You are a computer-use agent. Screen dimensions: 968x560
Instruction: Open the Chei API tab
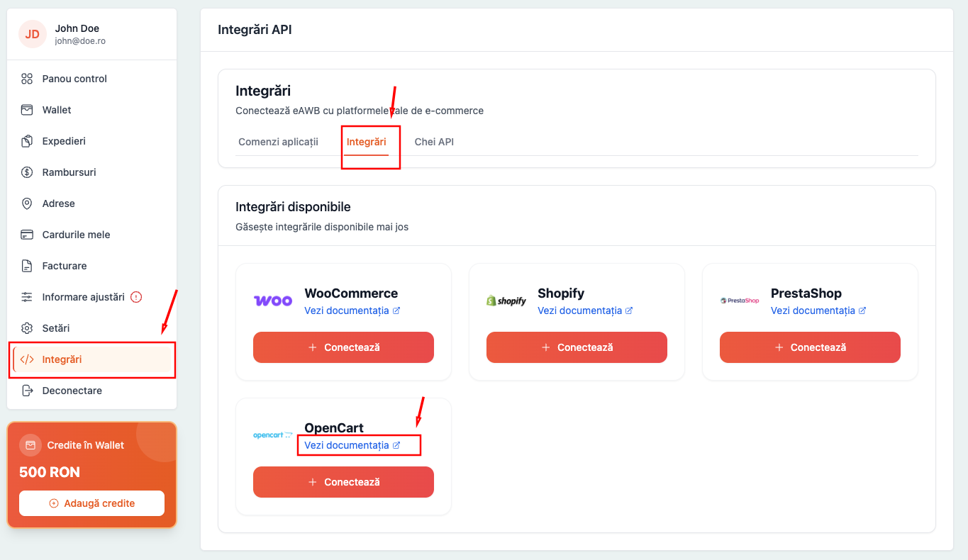tap(434, 142)
